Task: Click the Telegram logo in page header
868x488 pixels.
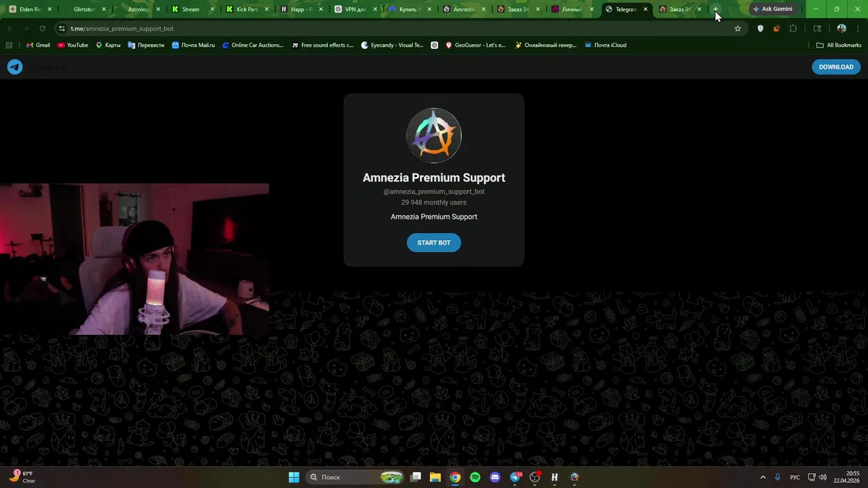Action: pyautogui.click(x=15, y=67)
